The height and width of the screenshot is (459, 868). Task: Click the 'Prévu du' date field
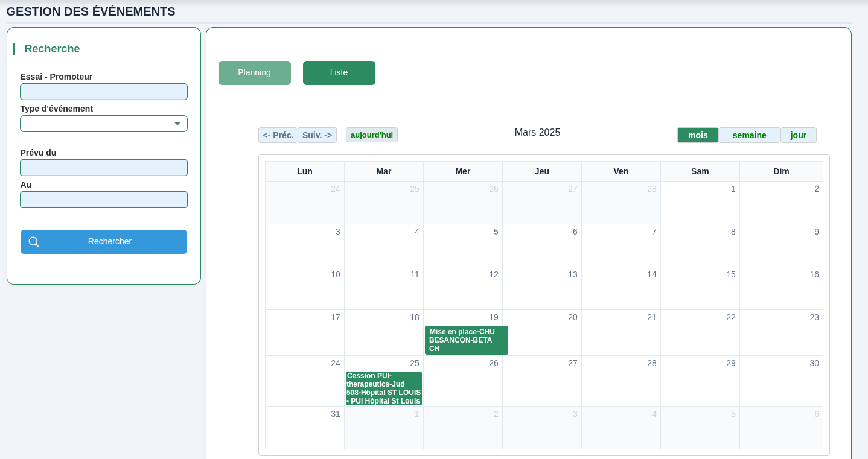[103, 168]
